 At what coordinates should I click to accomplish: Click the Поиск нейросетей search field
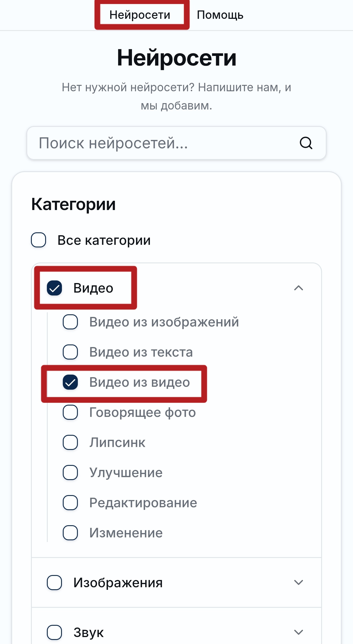coord(162,143)
